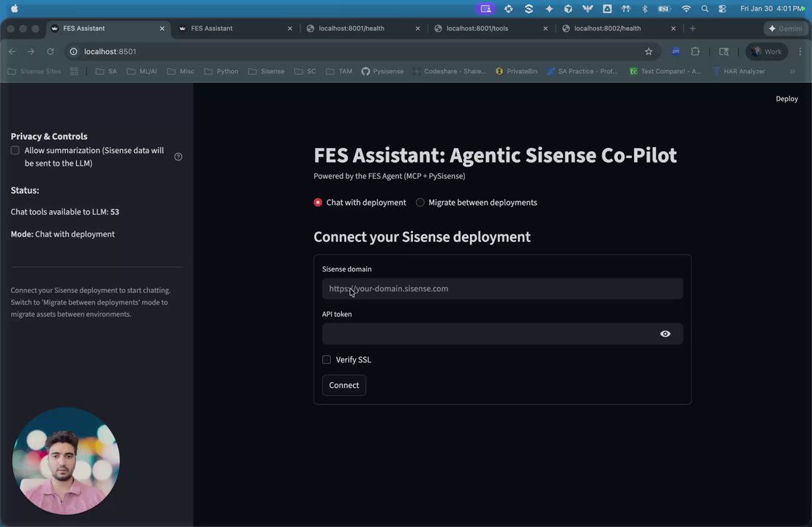
Task: Reload the page in the browser
Action: pyautogui.click(x=51, y=51)
